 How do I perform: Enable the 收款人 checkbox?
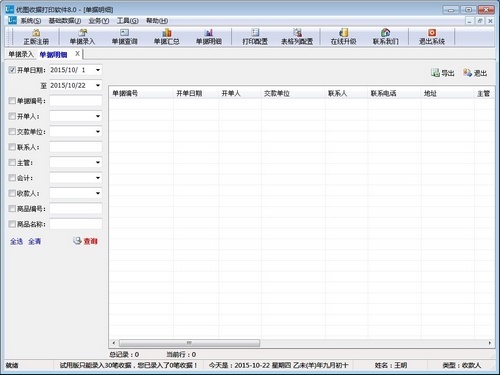click(12, 193)
